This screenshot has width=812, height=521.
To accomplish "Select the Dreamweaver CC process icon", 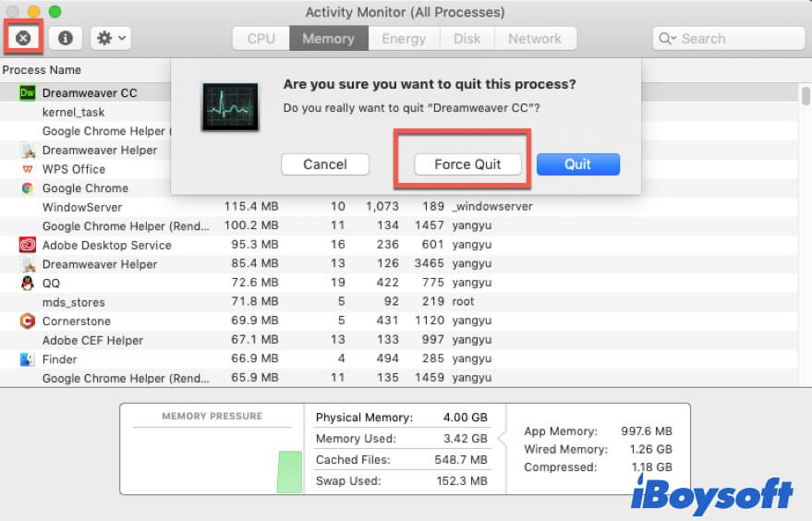I will click(x=27, y=92).
